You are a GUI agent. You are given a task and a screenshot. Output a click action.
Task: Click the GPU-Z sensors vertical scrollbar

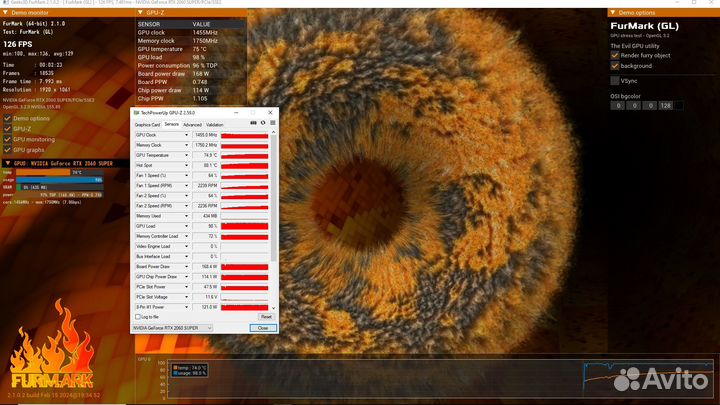point(274,197)
